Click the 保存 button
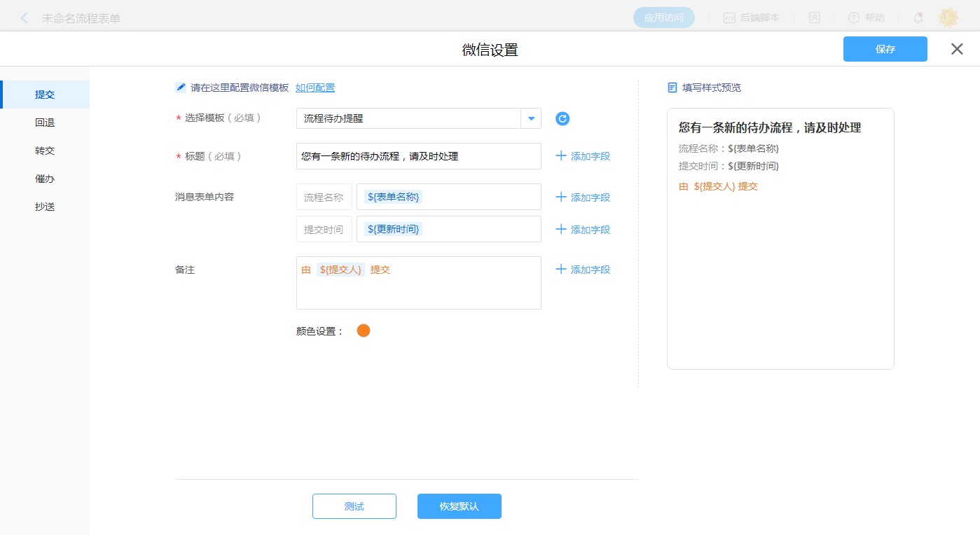This screenshot has height=535, width=980. (885, 49)
